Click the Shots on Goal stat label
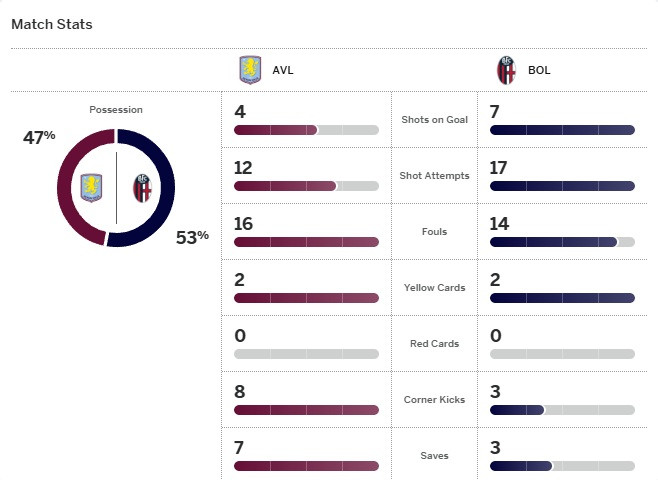Image resolution: width=658 pixels, height=480 pixels. (434, 120)
